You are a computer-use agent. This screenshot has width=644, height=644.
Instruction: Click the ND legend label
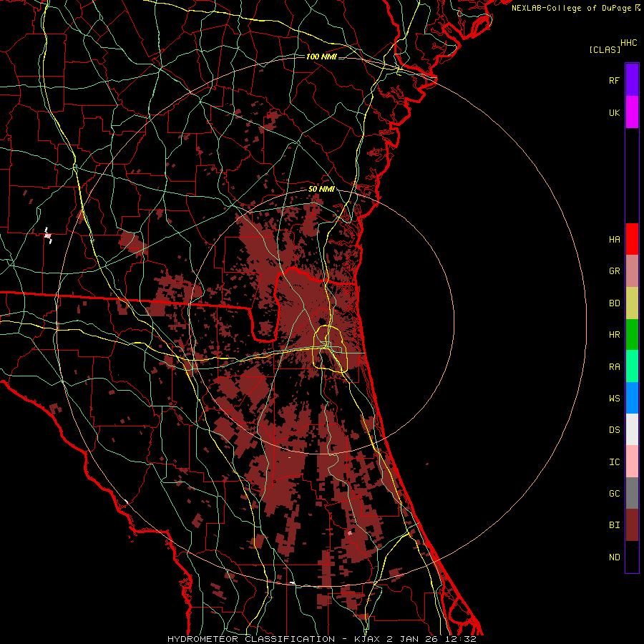[x=614, y=557]
